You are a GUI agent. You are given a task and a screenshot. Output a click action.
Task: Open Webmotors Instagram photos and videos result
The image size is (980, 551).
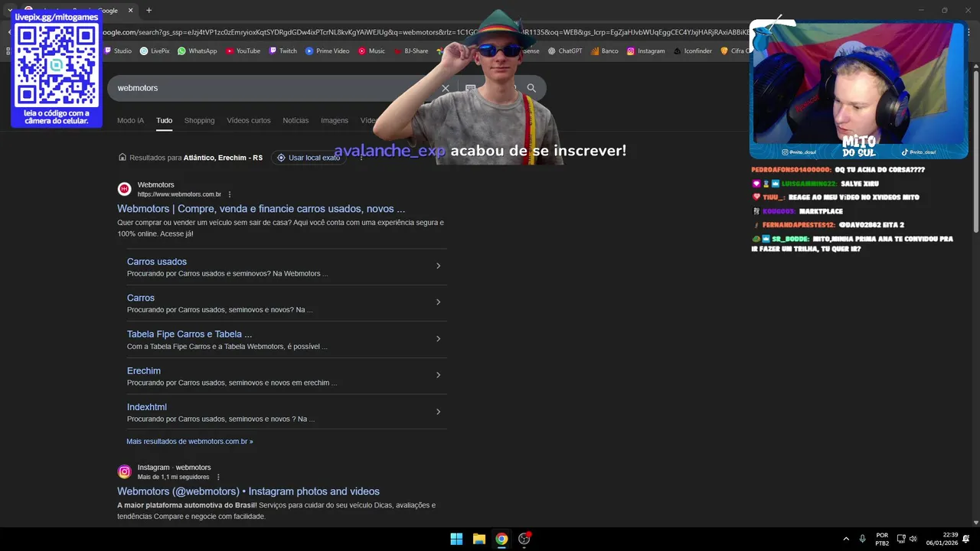click(x=248, y=491)
